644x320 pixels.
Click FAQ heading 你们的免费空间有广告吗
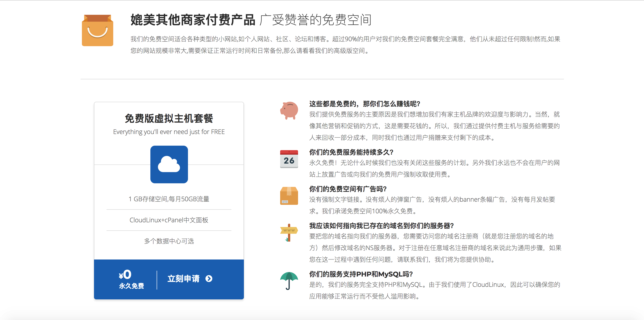pos(348,189)
